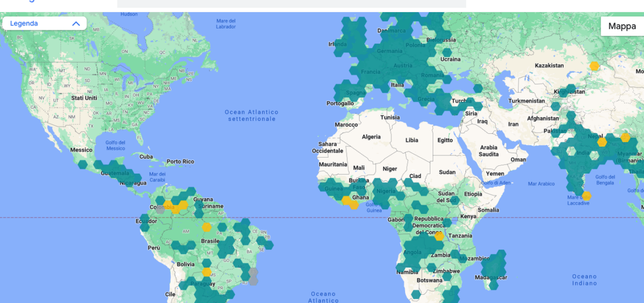Image resolution: width=644 pixels, height=303 pixels.
Task: Open the Mappa map type selector
Action: [622, 26]
